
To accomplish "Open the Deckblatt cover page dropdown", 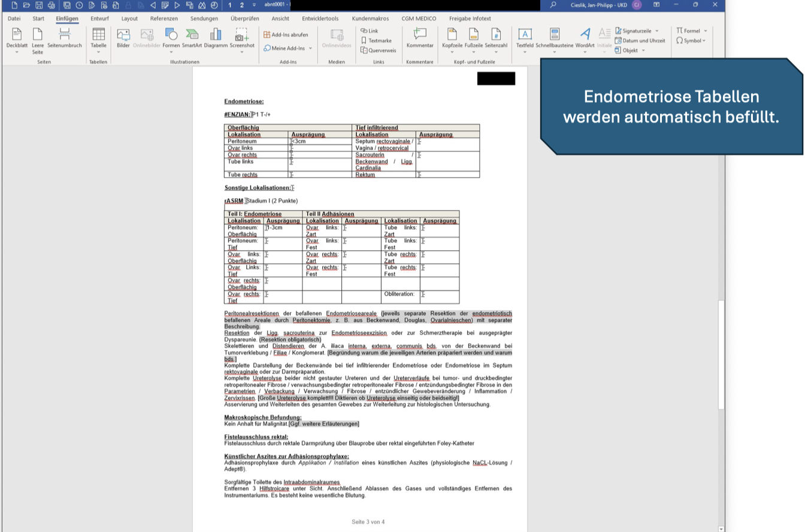I will click(x=16, y=52).
